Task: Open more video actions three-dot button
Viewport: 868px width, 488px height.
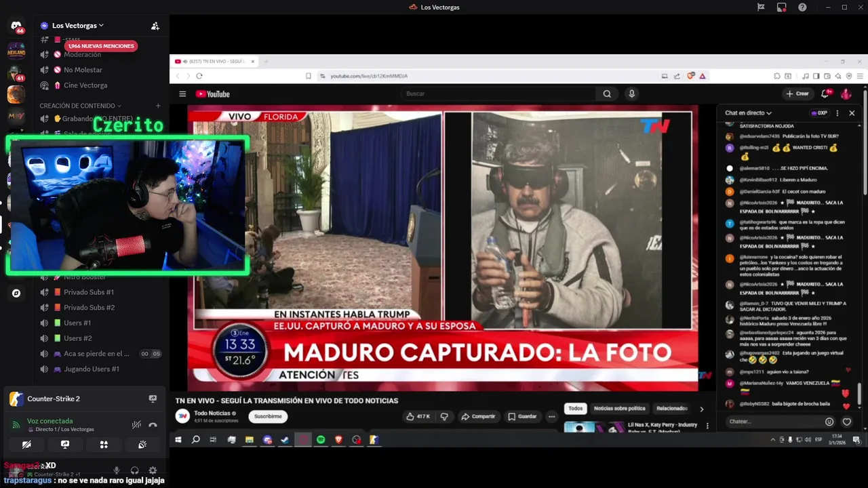Action: coord(552,416)
